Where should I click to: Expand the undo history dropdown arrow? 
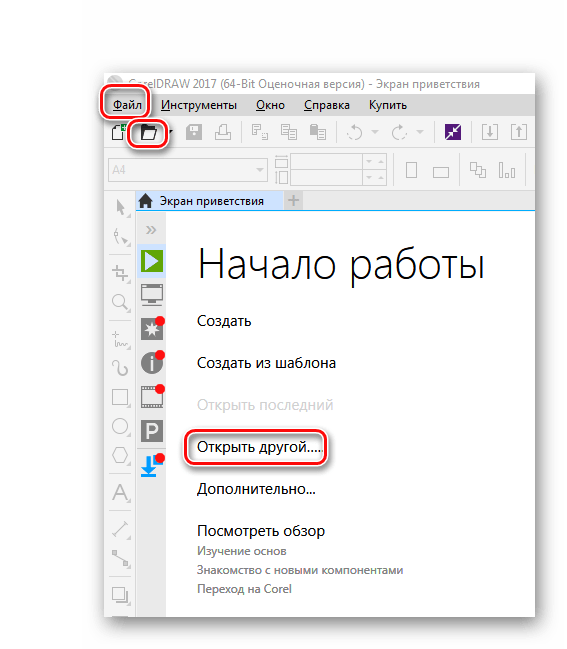tap(375, 132)
